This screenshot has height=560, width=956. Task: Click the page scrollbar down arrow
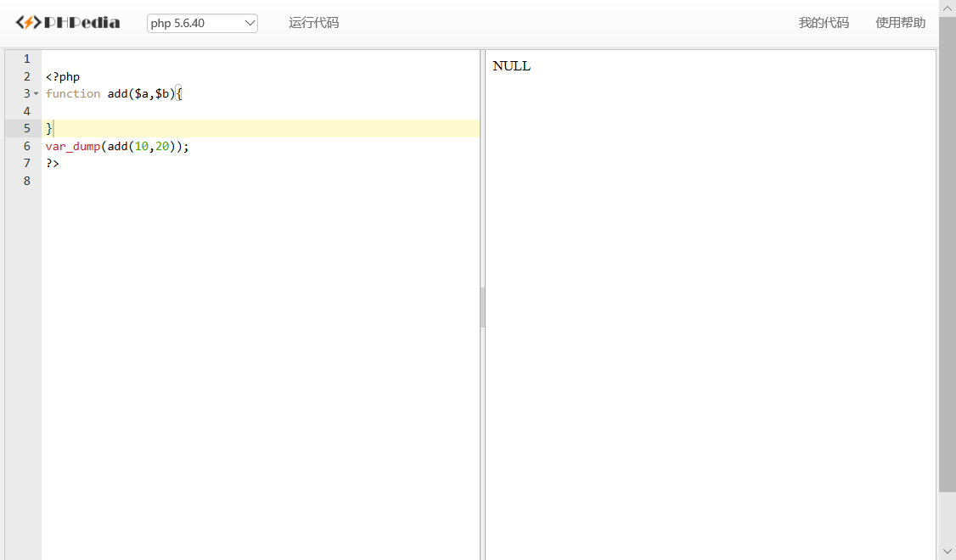click(948, 552)
